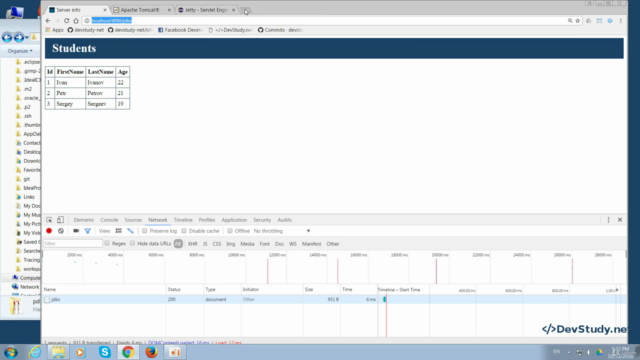Screen dimensions: 640x360
Task: Open the Audits panel in DevTools
Action: coord(284,220)
